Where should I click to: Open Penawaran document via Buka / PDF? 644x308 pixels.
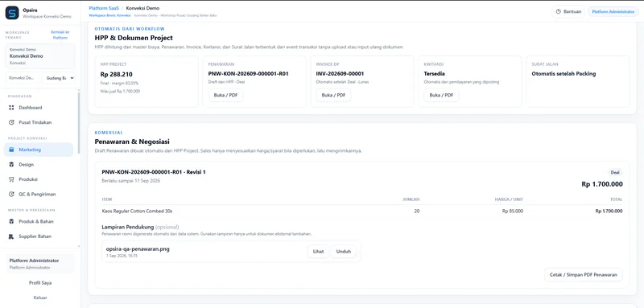[225, 95]
